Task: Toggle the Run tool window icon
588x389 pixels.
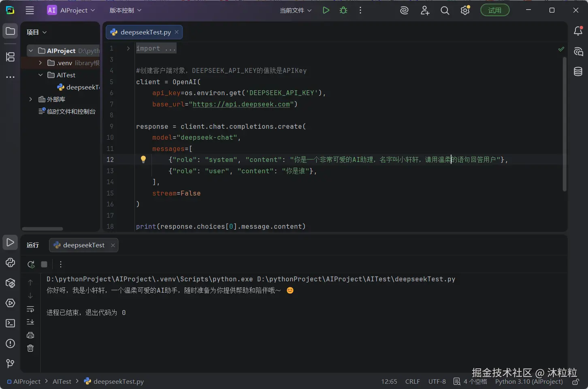Action: click(x=11, y=242)
